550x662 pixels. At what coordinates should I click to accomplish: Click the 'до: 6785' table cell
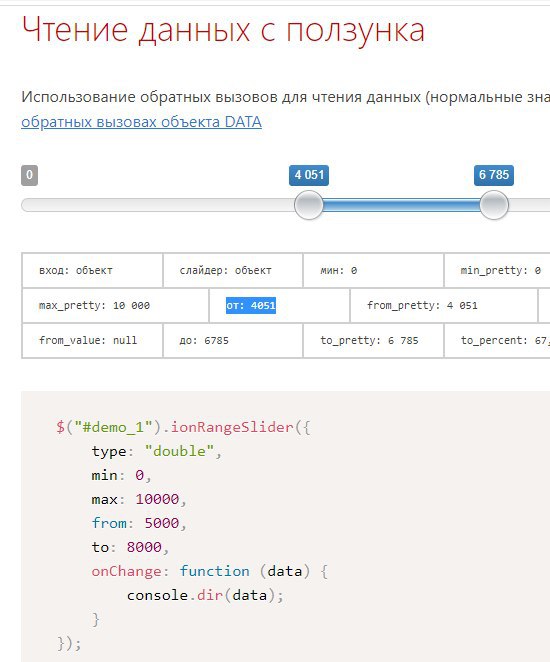point(233,340)
